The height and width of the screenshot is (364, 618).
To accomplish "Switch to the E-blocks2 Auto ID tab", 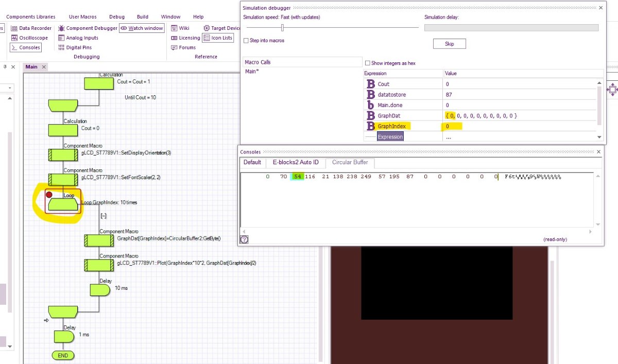I will pyautogui.click(x=295, y=163).
